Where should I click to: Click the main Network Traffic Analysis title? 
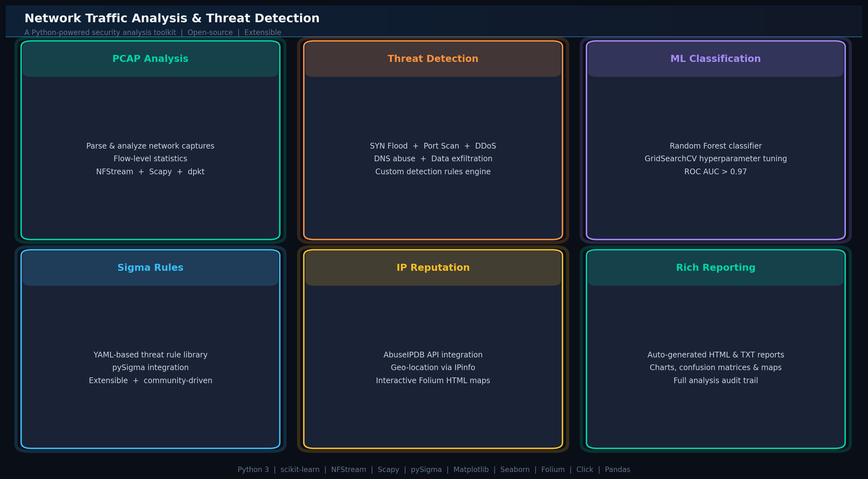tap(172, 18)
